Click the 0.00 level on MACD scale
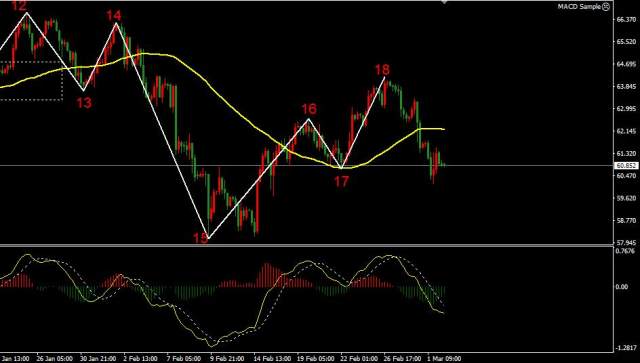Image resolution: width=640 pixels, height=363 pixels. click(622, 287)
